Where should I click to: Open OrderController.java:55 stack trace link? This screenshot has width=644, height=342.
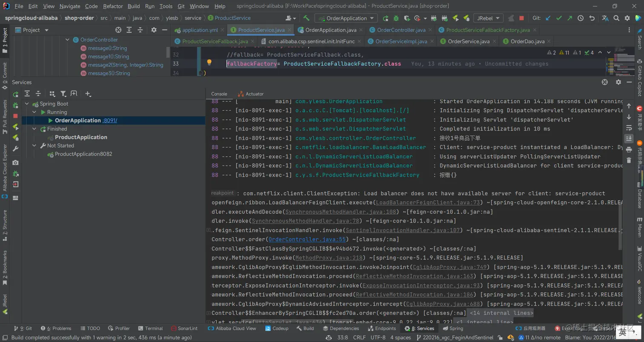click(307, 239)
